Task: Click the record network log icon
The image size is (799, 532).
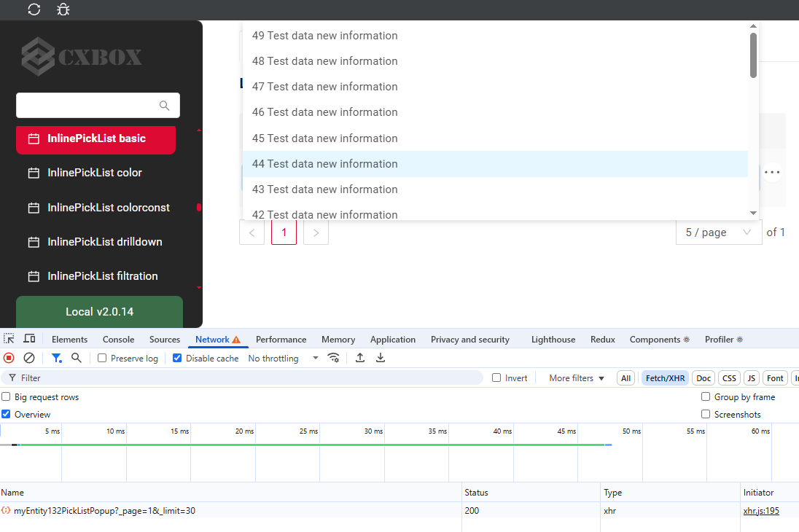Action: tap(9, 358)
